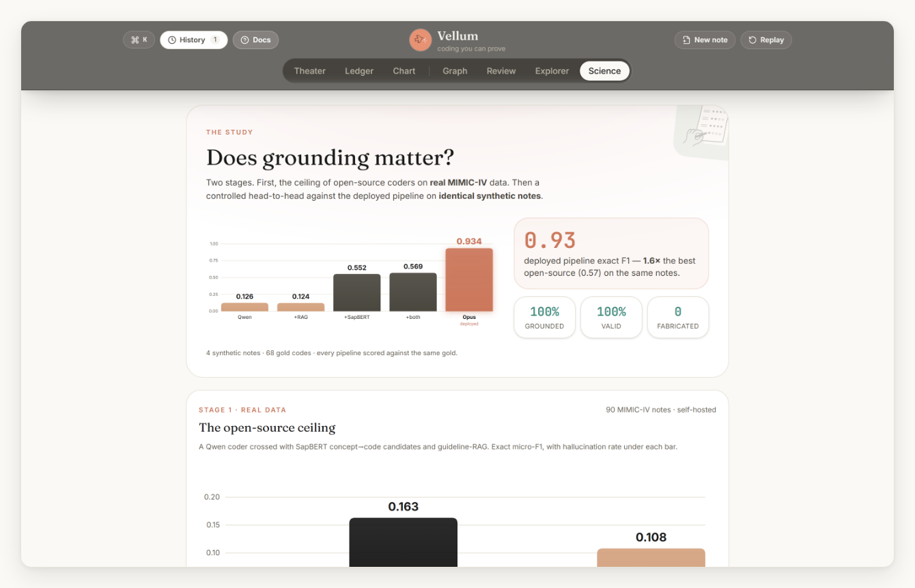Click the help icon in Docs button
The height and width of the screenshot is (588, 915).
pos(245,40)
